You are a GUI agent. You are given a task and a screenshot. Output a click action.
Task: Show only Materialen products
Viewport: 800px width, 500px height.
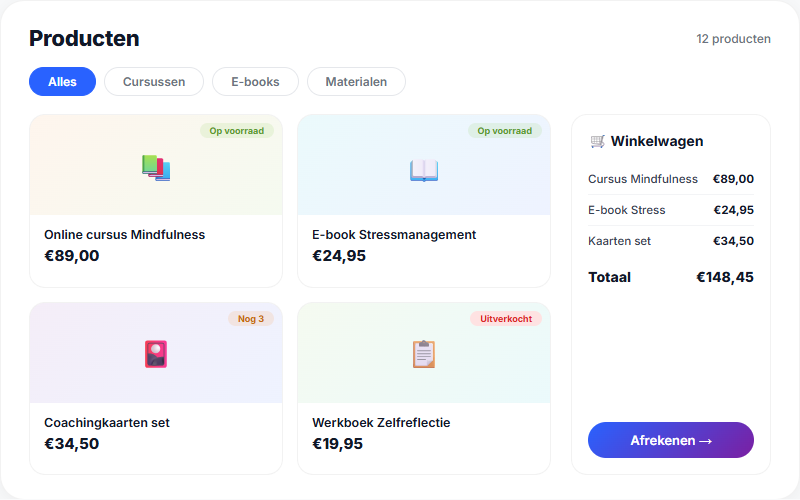pos(356,82)
